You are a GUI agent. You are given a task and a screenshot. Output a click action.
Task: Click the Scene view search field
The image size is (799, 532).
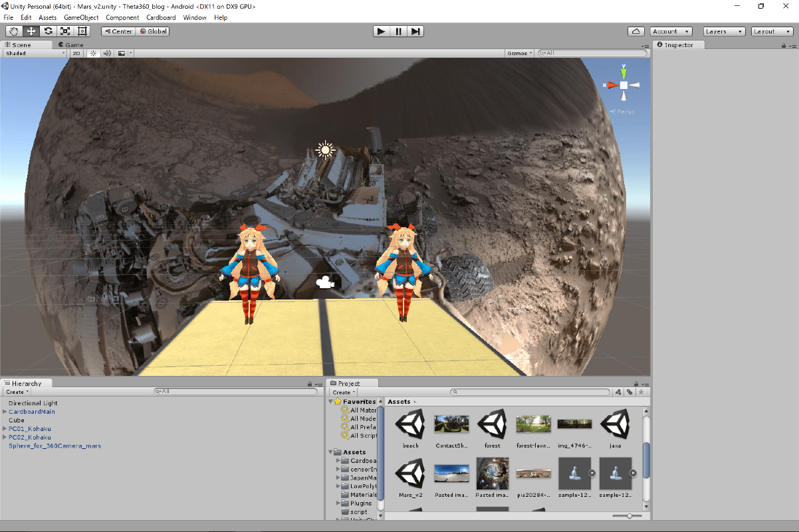pyautogui.click(x=592, y=53)
